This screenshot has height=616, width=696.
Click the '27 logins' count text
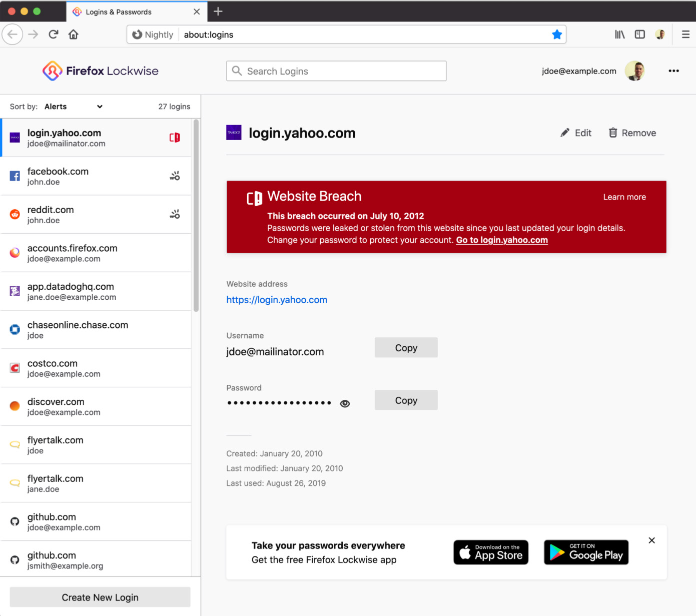coord(174,107)
